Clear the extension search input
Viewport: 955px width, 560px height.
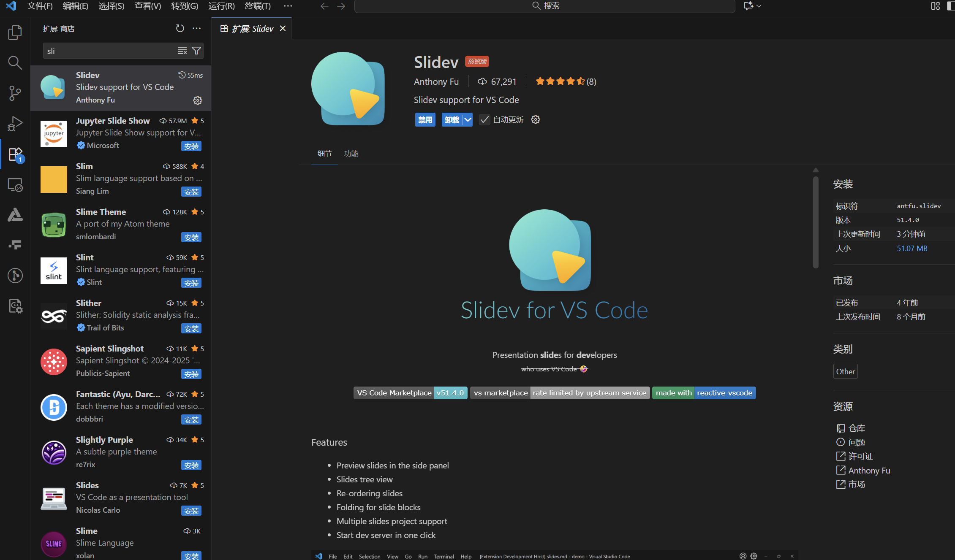click(182, 51)
